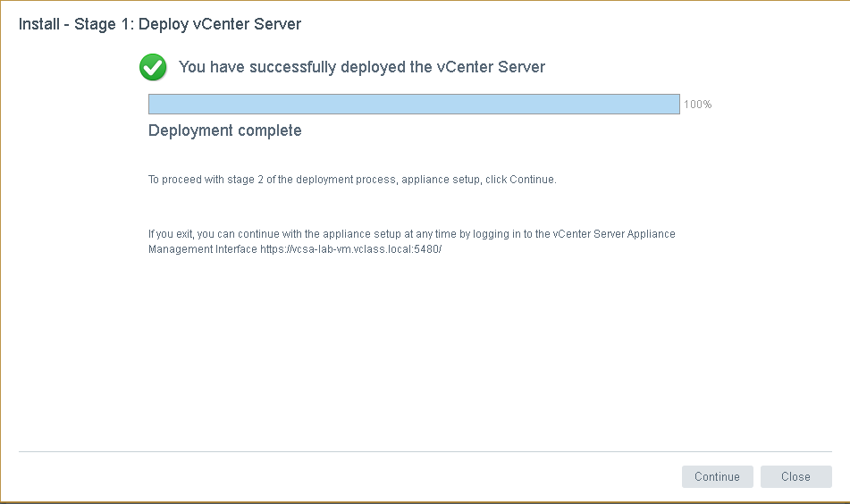Click the 'Install - Stage 1' dialog title

(76, 24)
